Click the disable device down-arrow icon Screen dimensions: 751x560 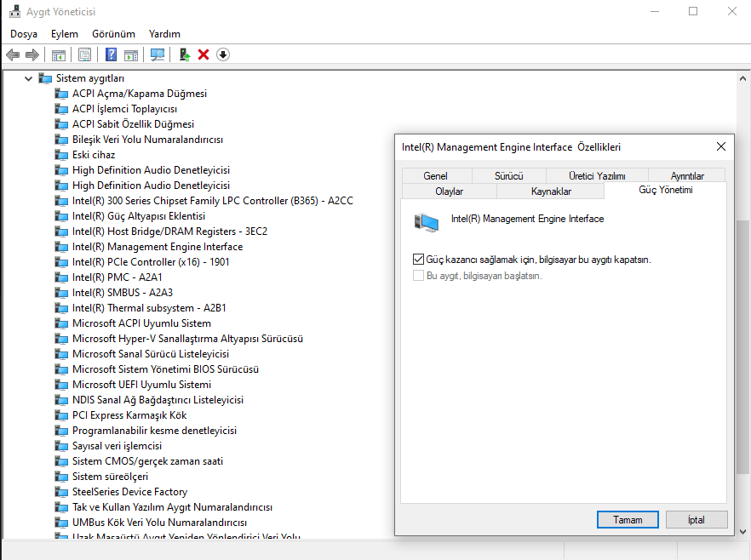[223, 54]
